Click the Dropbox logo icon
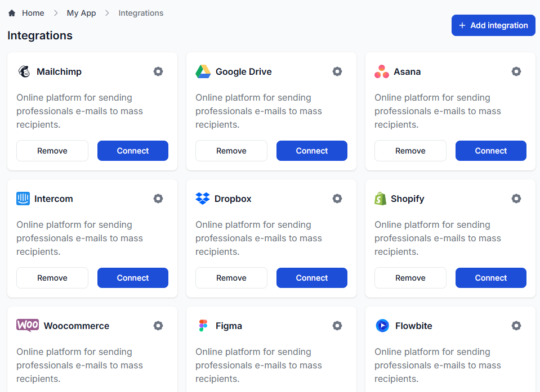 tap(202, 199)
